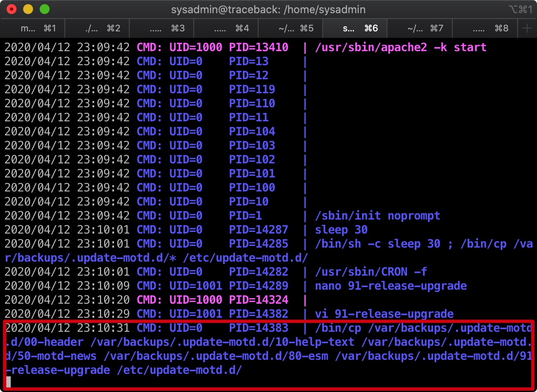Screen dimensions: 537x392
Task: Click 'sleep 30' command on PID=14287 line
Action: coord(341,230)
